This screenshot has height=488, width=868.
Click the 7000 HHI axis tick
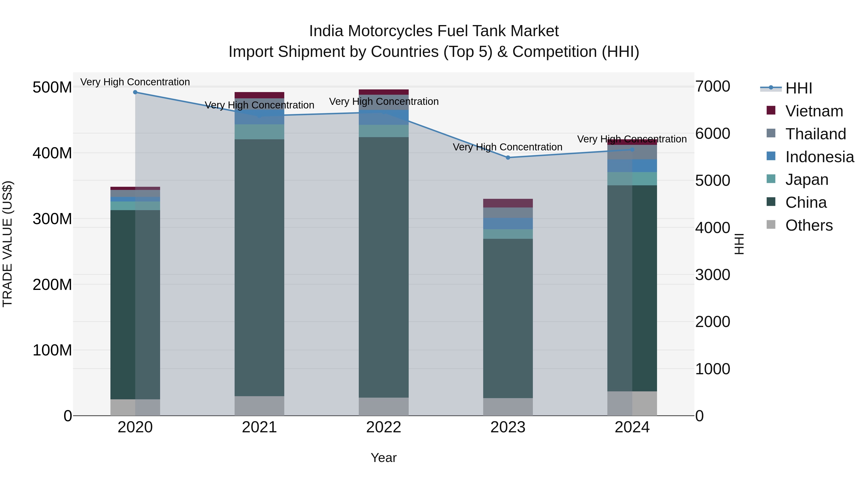(713, 86)
